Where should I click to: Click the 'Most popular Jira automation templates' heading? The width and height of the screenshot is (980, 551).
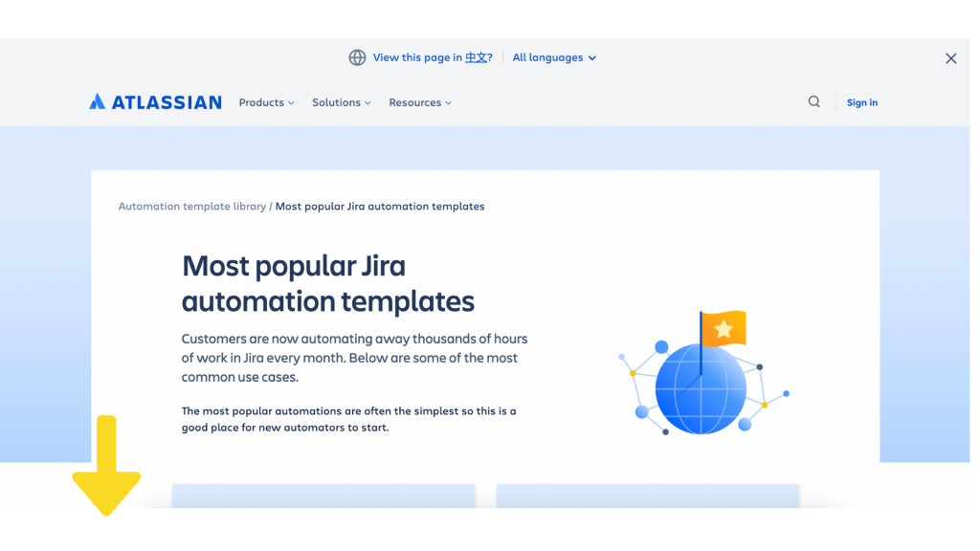(328, 283)
